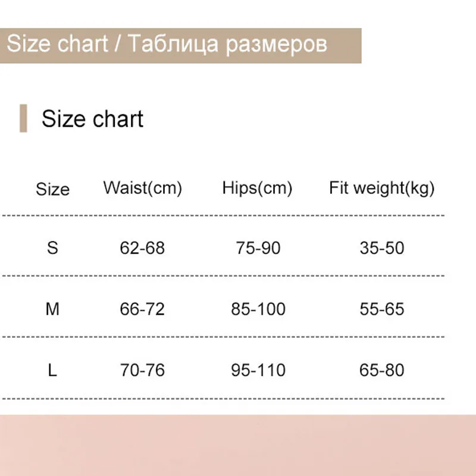The width and height of the screenshot is (476, 476).
Task: Click the size M row label
Action: 52,309
